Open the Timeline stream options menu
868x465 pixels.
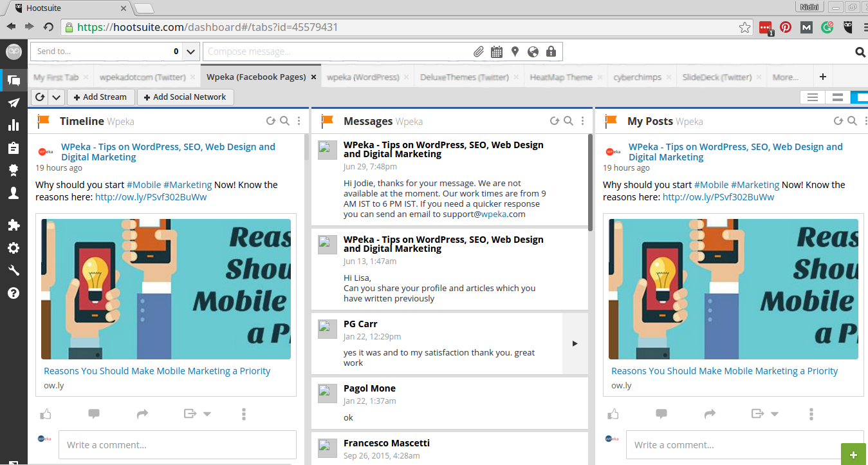298,121
